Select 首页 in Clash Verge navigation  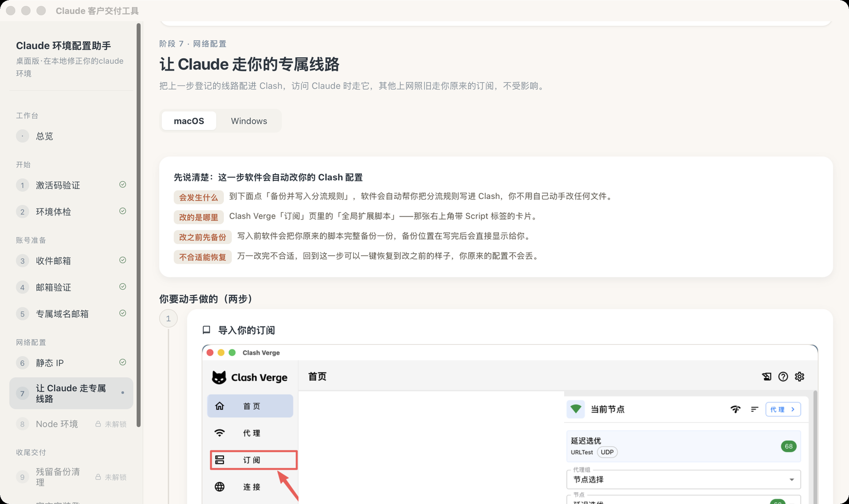[250, 406]
